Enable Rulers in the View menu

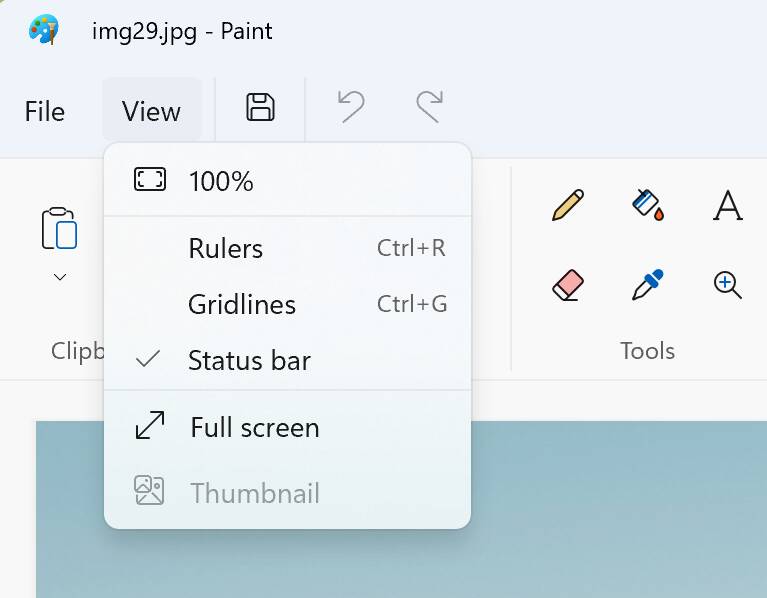point(226,249)
